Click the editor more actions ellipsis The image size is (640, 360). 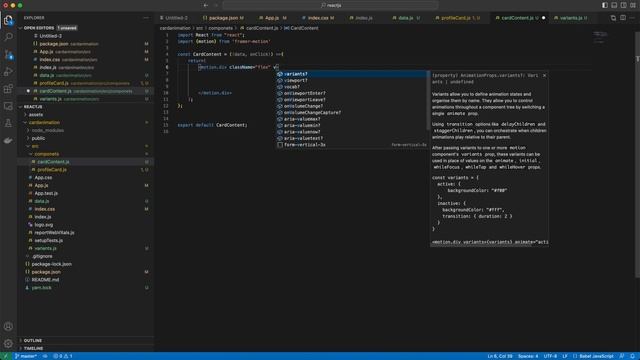point(632,18)
